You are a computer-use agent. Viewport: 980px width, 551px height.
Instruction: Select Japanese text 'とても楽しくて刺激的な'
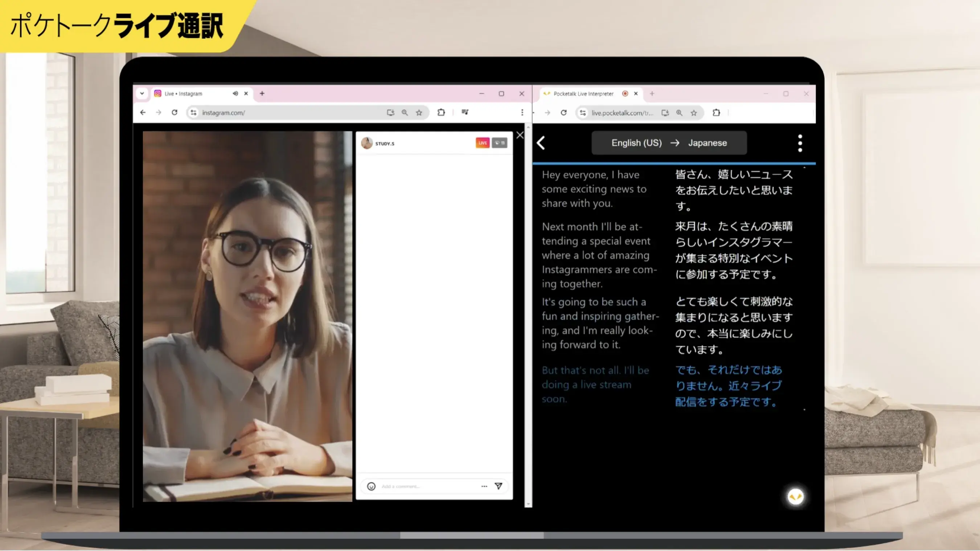tap(734, 301)
